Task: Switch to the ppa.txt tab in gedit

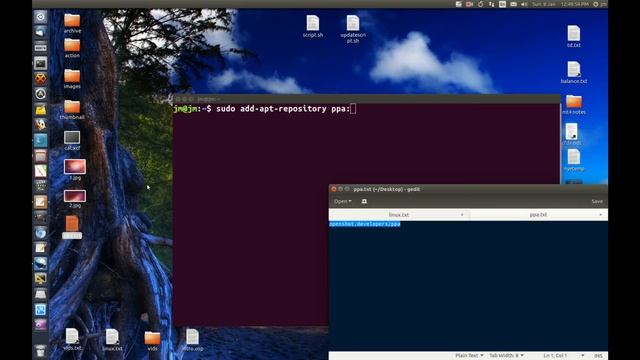Action: pos(538,215)
